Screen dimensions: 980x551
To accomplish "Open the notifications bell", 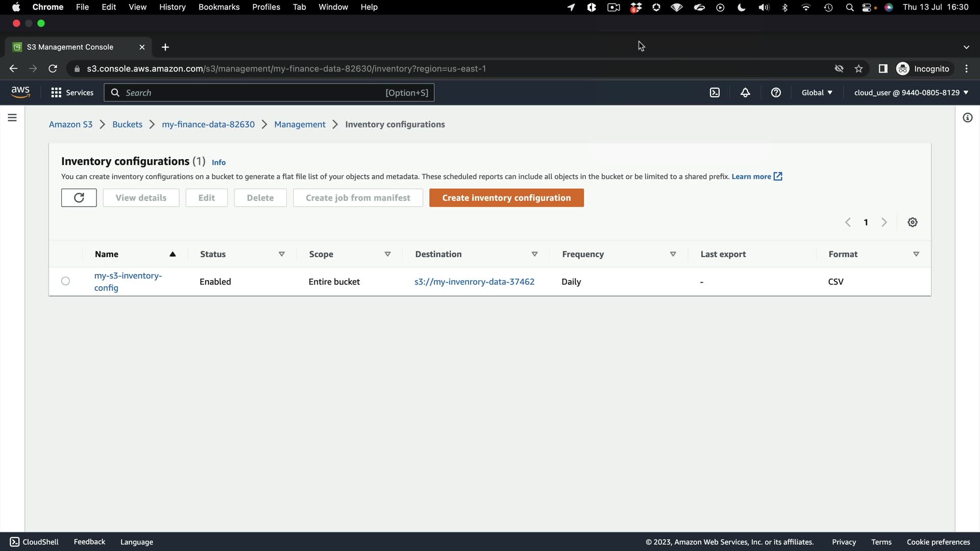I will pos(745,92).
